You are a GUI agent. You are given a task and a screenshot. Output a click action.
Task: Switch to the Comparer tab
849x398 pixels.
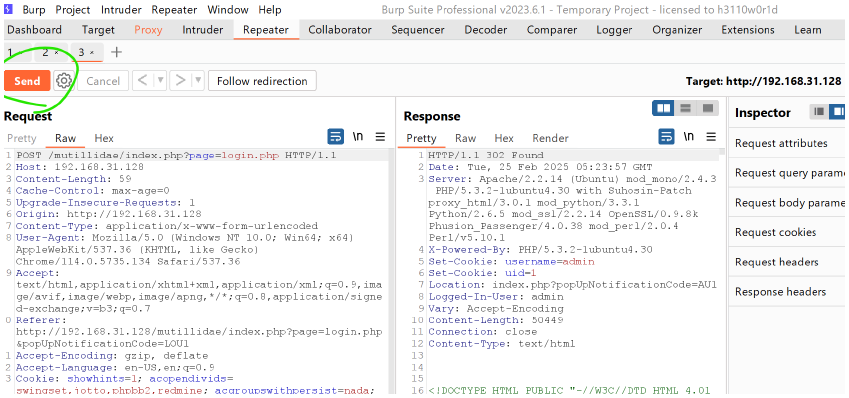pyautogui.click(x=552, y=30)
